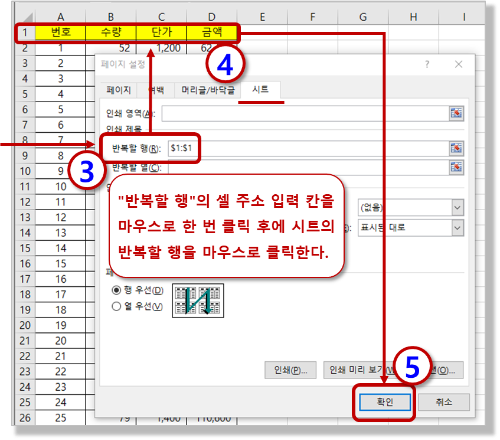Screen dimensions: 500x440
Task: Switch to the 페이지 tab
Action: coord(118,90)
